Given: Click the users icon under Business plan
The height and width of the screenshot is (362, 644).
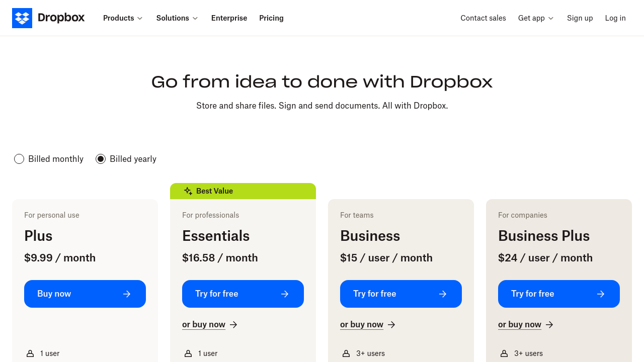Looking at the screenshot, I should (346, 353).
